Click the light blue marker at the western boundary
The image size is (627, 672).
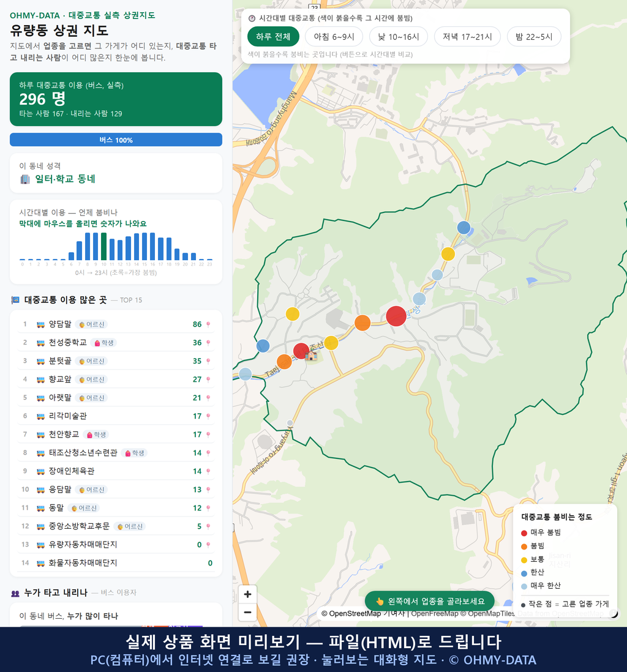(246, 374)
